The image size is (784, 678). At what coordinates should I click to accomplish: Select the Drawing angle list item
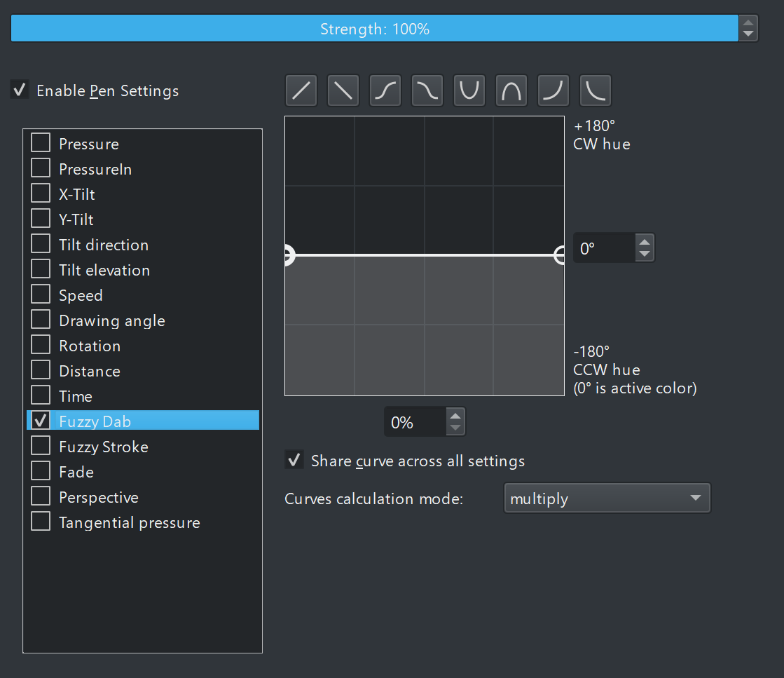(x=112, y=320)
